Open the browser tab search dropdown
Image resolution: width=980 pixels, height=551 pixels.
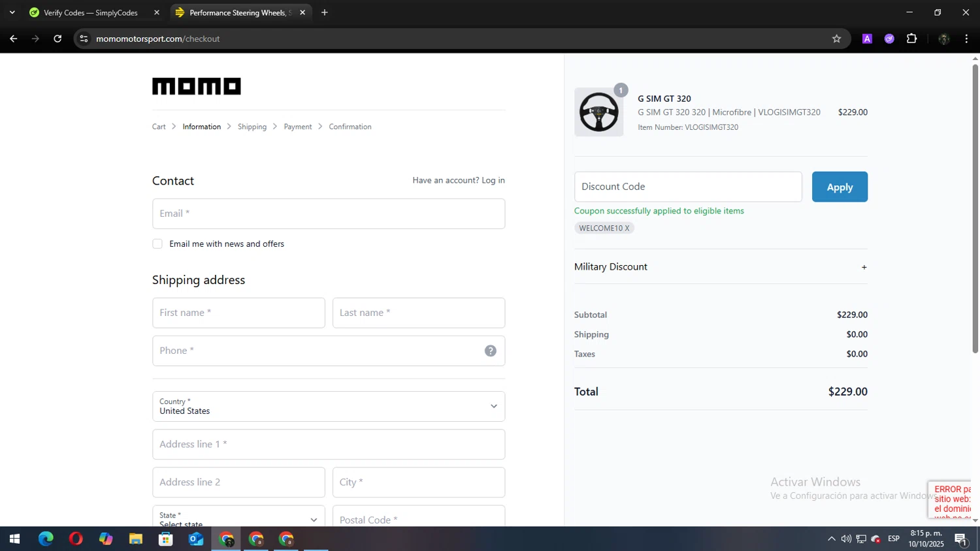click(x=12, y=12)
